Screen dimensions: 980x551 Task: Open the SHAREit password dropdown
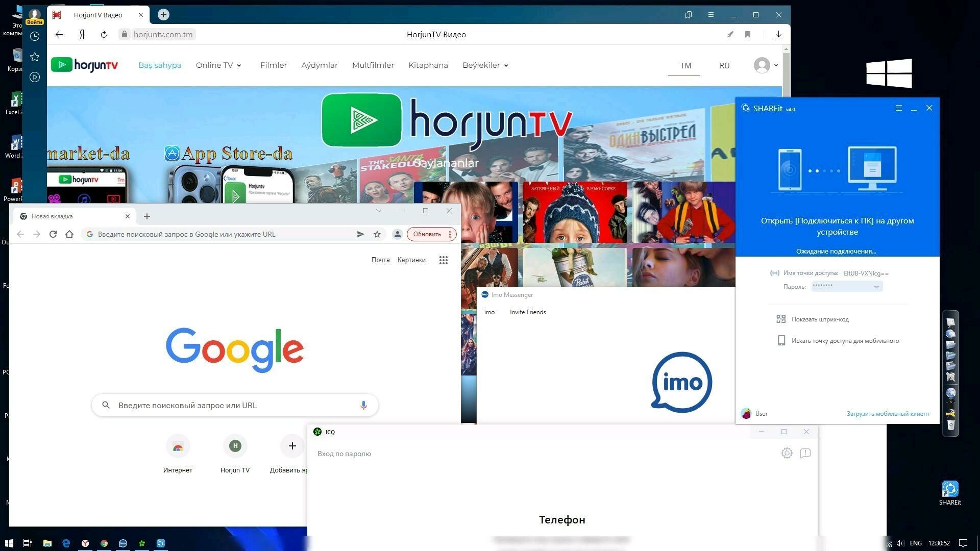pos(876,287)
